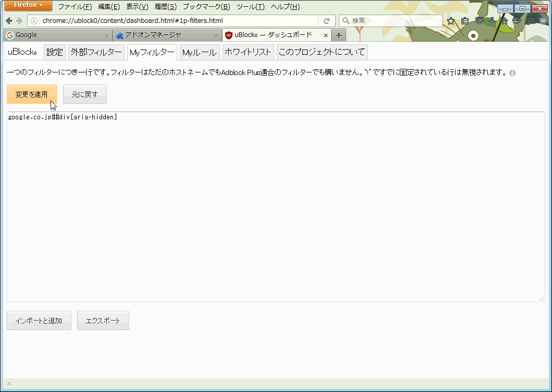The height and width of the screenshot is (392, 552).
Task: Show bookmarks list icon in toolbar
Action: [465, 21]
